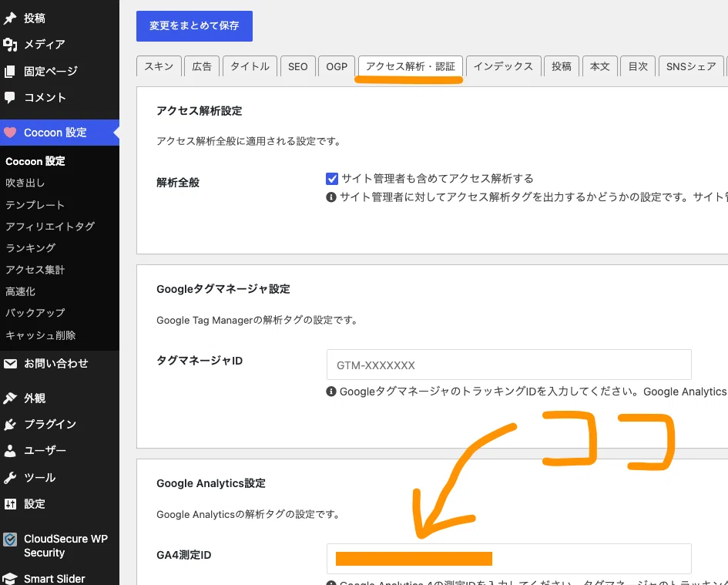Focus the タグマネージャID input field
728x585 pixels.
[x=509, y=365]
